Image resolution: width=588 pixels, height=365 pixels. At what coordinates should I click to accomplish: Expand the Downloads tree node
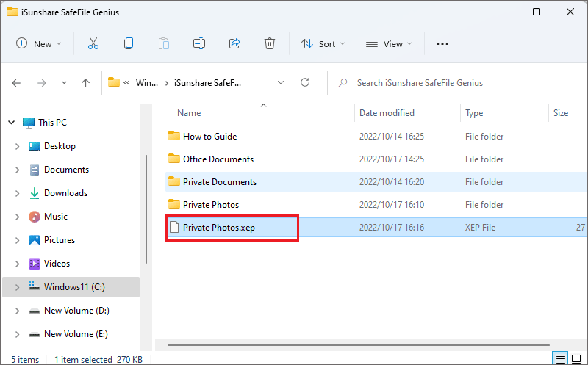tap(17, 193)
